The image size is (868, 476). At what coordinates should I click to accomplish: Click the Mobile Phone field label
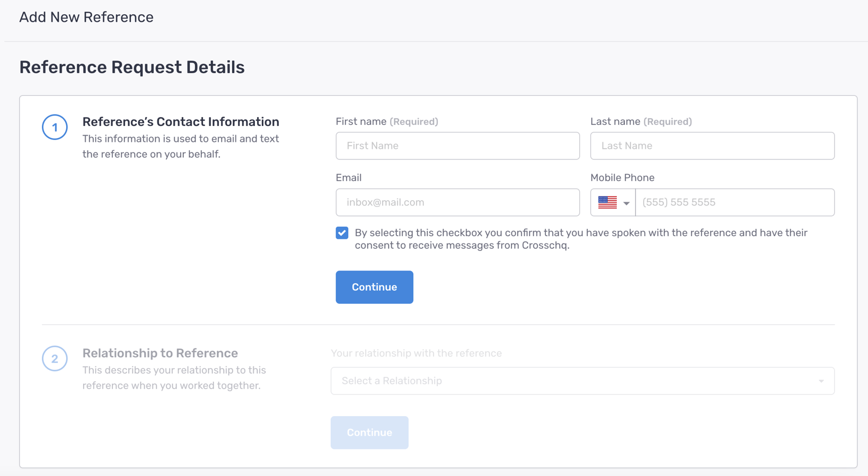pos(622,178)
